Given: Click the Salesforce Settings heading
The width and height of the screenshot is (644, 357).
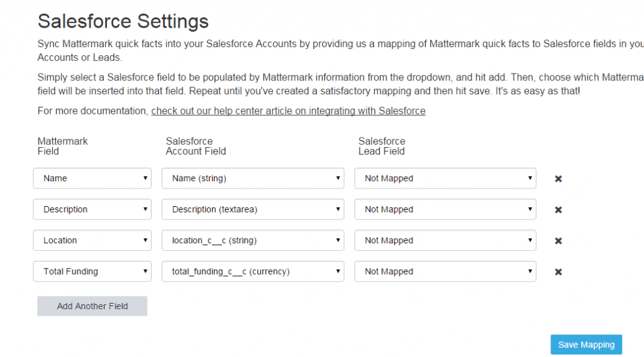Looking at the screenshot, I should click(x=123, y=21).
